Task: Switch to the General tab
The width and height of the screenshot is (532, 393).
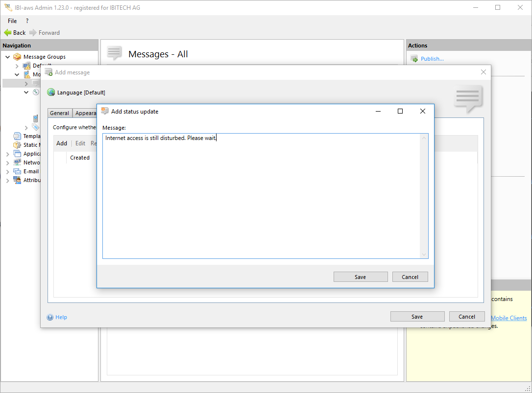Action: coord(59,113)
